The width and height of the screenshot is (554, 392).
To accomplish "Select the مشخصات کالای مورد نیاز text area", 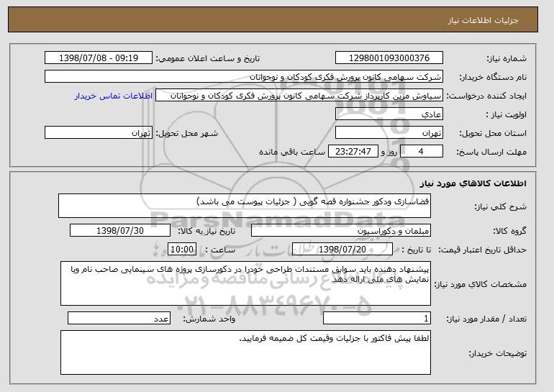I will 245,283.
